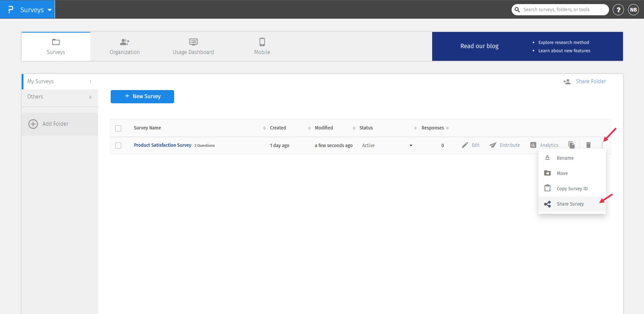
Task: Open the help question mark icon
Action: click(618, 10)
